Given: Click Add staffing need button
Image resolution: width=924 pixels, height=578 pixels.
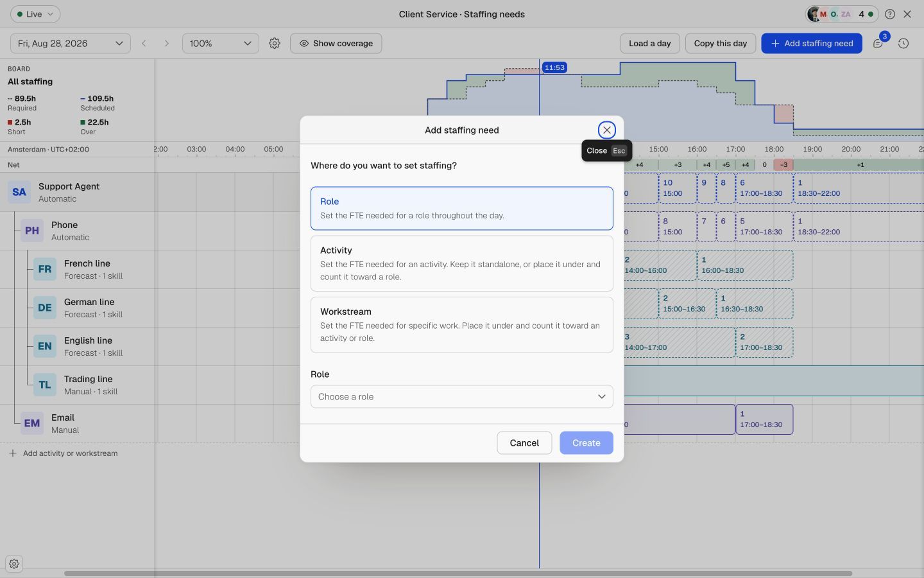Looking at the screenshot, I should pos(811,43).
